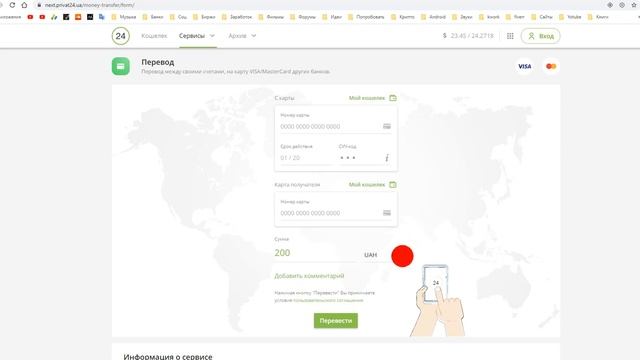This screenshot has width=640, height=360.
Task: Expand the Архив menu chevron
Action: (x=253, y=36)
